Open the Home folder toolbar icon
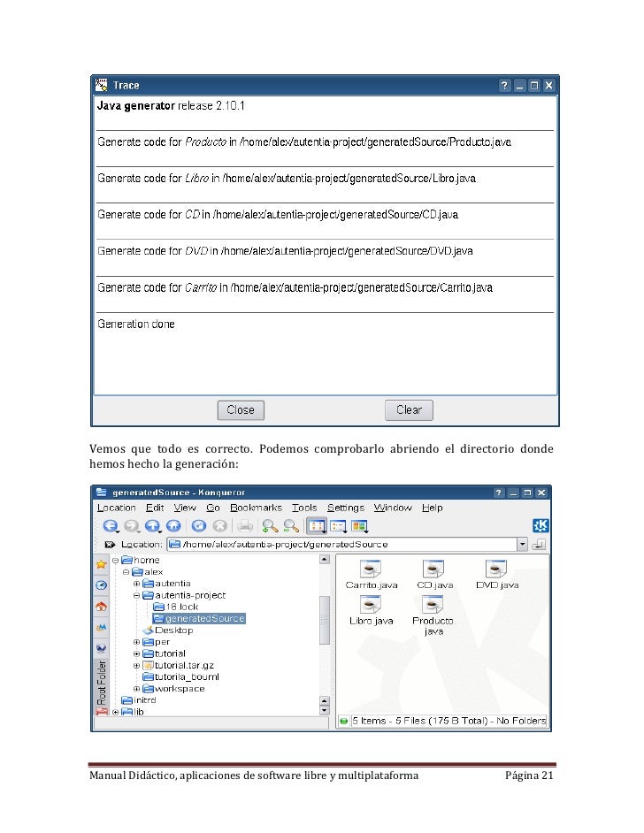The width and height of the screenshot is (644, 833). point(173,526)
